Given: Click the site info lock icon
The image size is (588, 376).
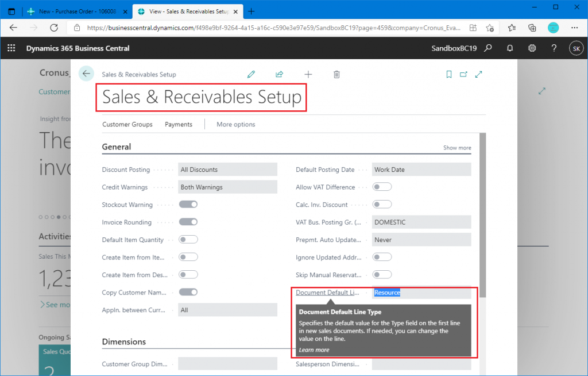Looking at the screenshot, I should 77,28.
